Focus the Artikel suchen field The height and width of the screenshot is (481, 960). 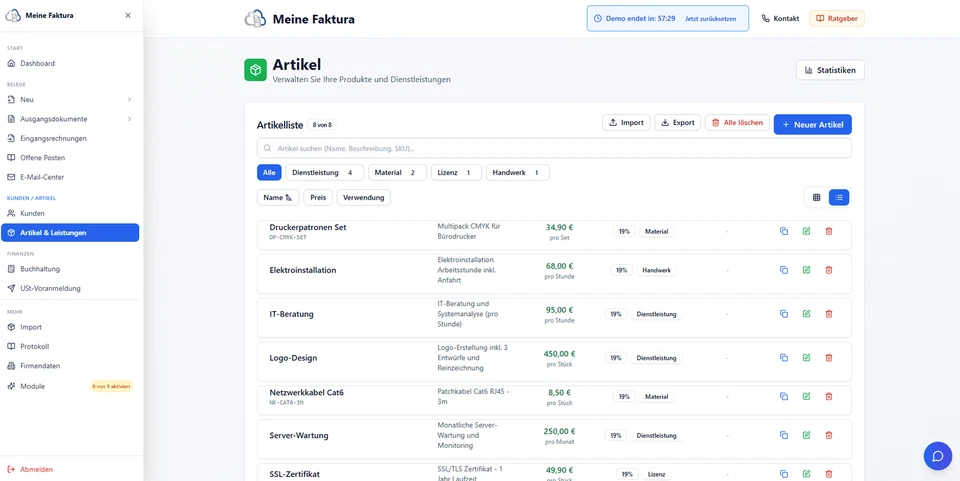[x=554, y=148]
